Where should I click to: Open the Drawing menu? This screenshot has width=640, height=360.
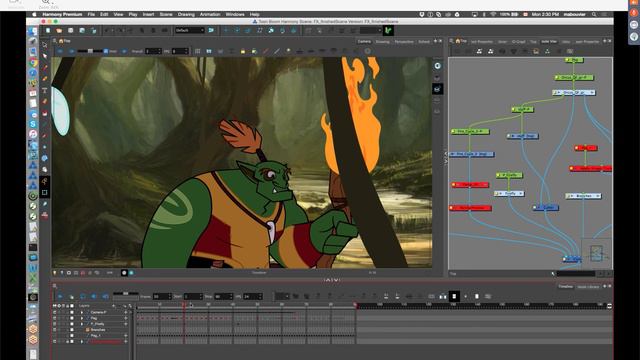pyautogui.click(x=186, y=14)
